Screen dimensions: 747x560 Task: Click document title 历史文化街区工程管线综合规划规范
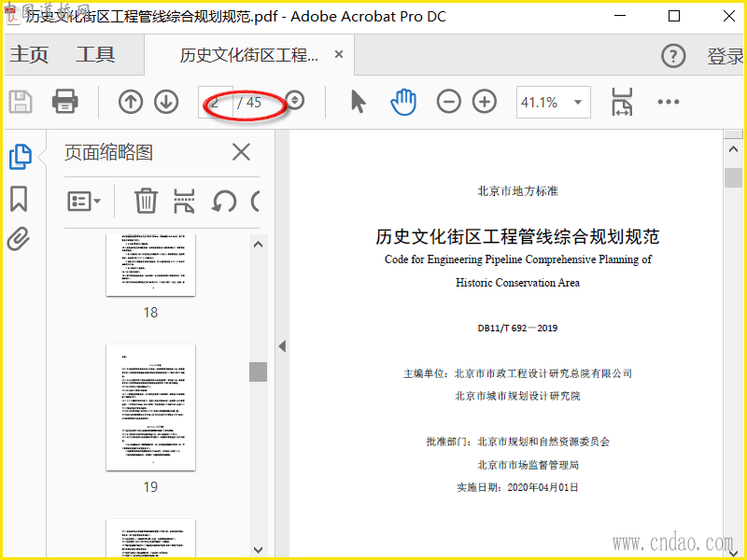coord(517,237)
